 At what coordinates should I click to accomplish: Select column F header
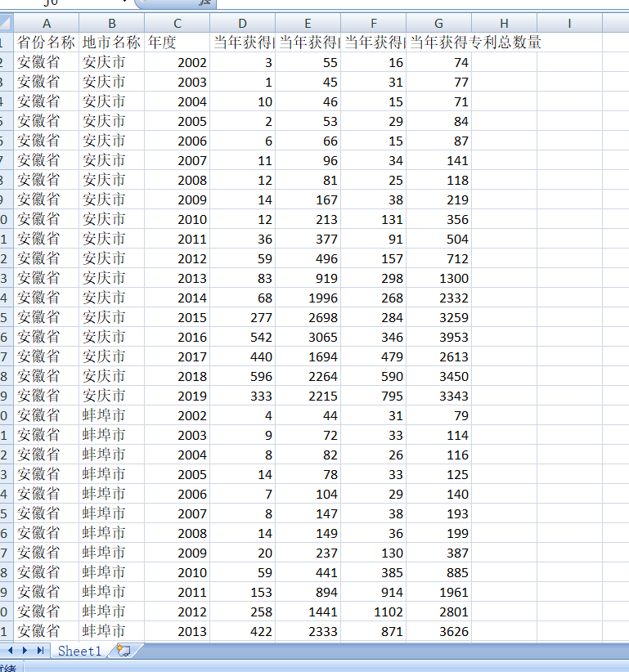point(374,23)
